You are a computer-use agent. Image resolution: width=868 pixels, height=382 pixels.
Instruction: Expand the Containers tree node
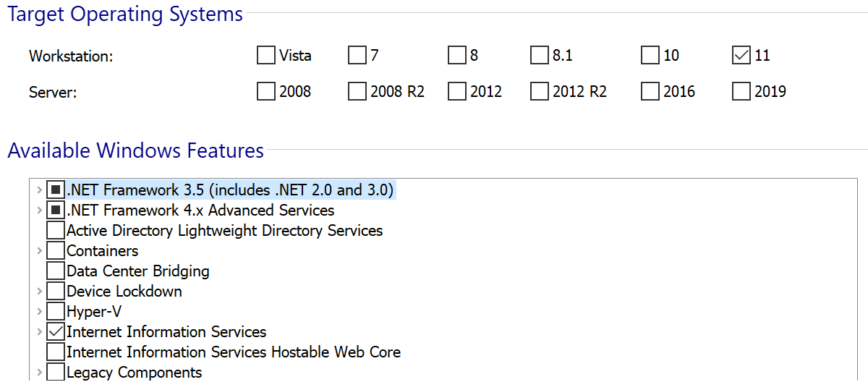pyautogui.click(x=39, y=251)
